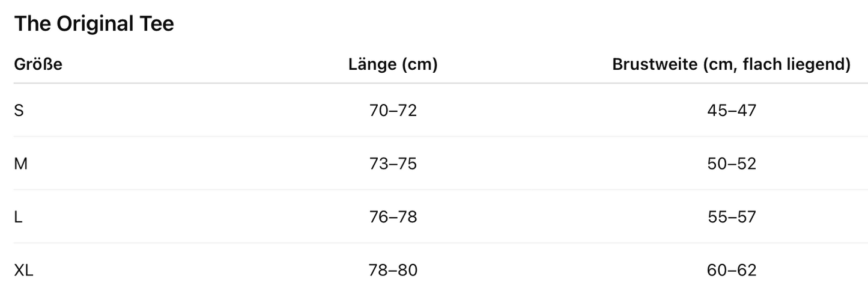The height and width of the screenshot is (297, 868).
Task: Click the Größe column header
Action: 38,64
